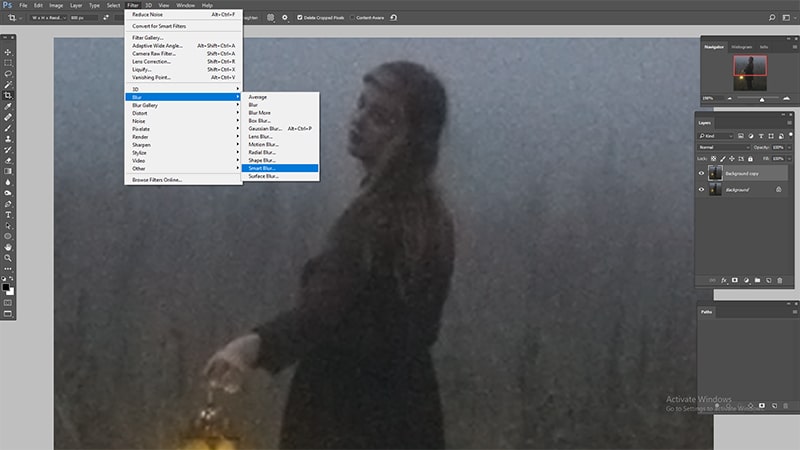Image resolution: width=800 pixels, height=450 pixels.
Task: Open Browse Filters Online entry
Action: (x=183, y=180)
